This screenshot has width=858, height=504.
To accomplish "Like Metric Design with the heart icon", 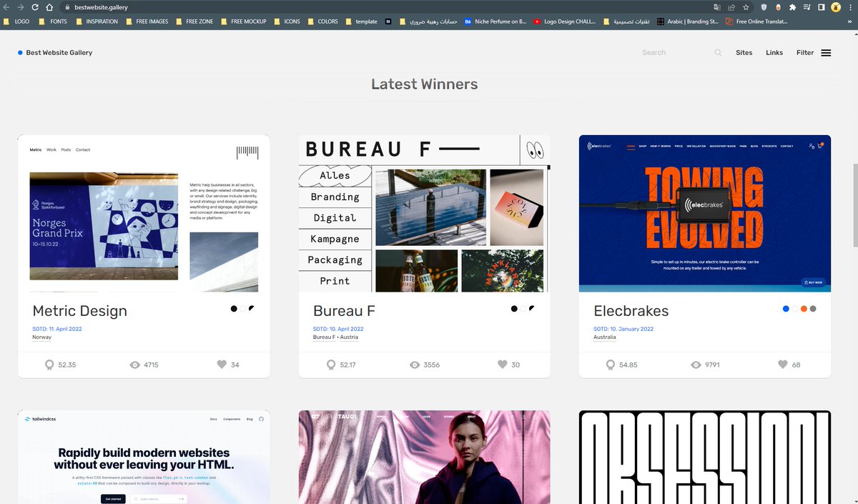I will point(222,365).
